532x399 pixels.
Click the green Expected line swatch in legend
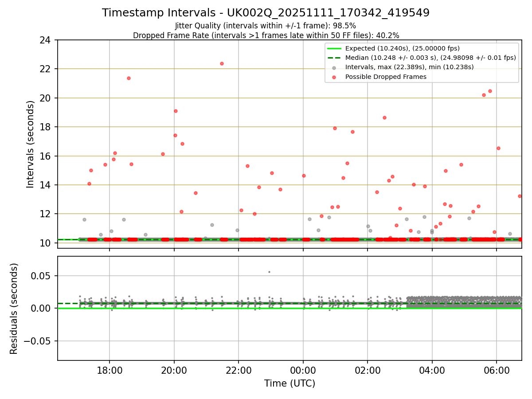coord(334,48)
